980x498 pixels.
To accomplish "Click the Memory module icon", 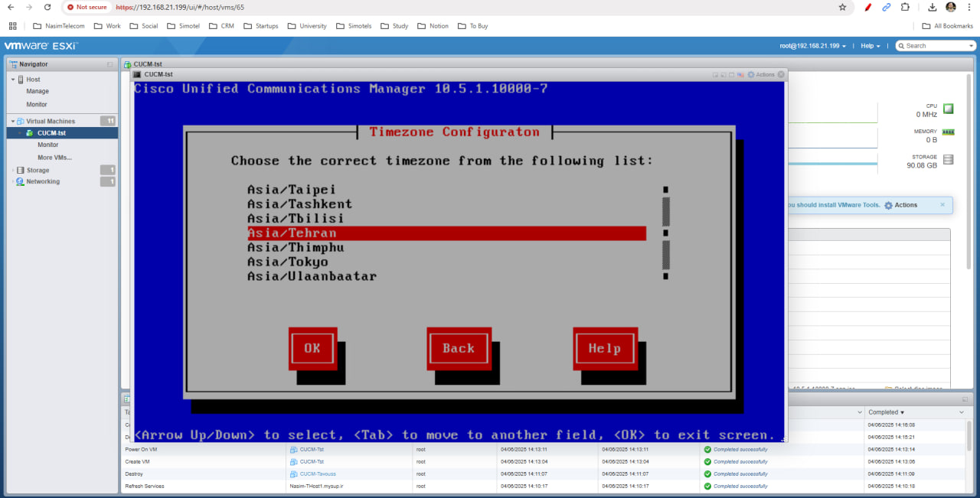I will pyautogui.click(x=949, y=132).
